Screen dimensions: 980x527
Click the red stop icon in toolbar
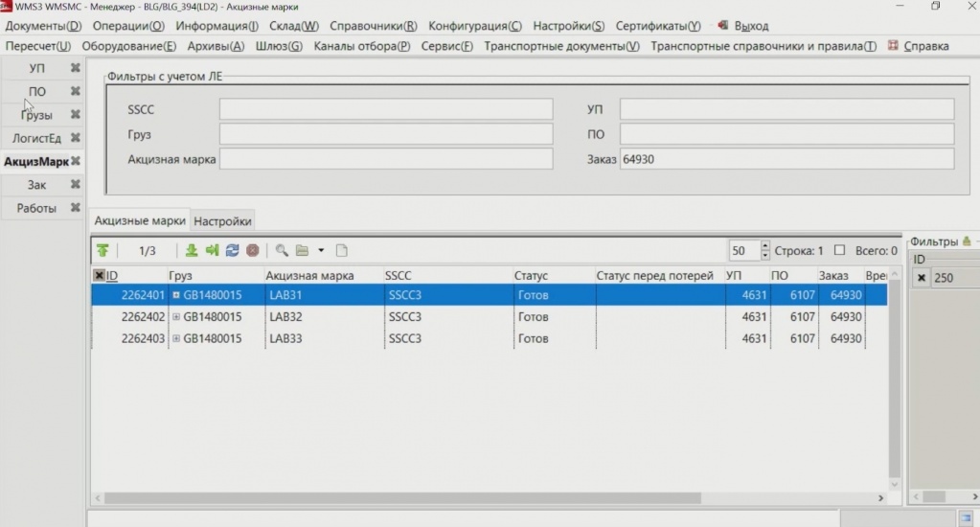[x=253, y=251]
